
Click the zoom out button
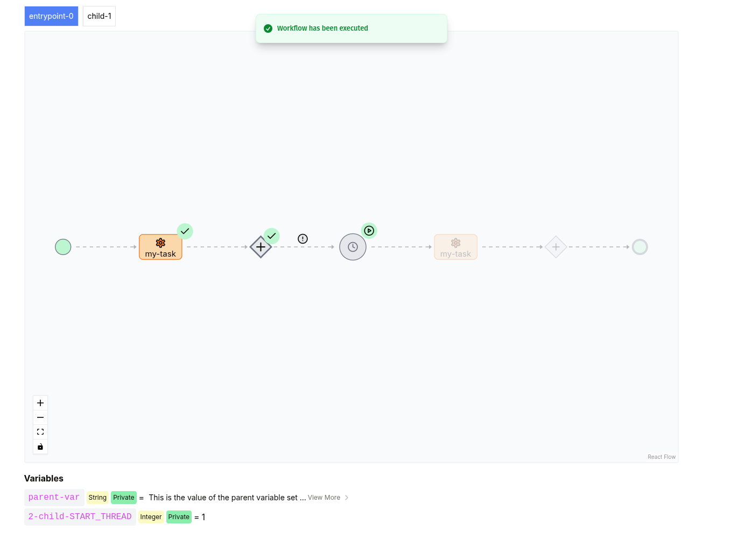40,417
